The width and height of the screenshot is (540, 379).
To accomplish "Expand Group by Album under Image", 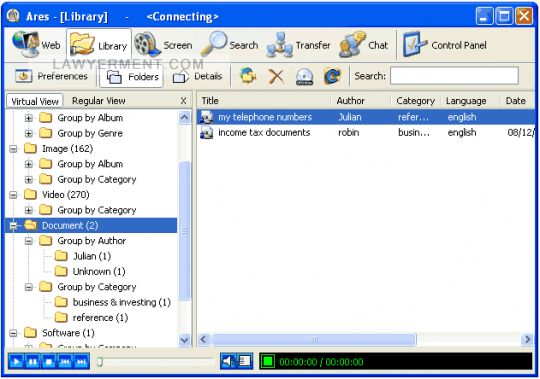I will pyautogui.click(x=29, y=164).
